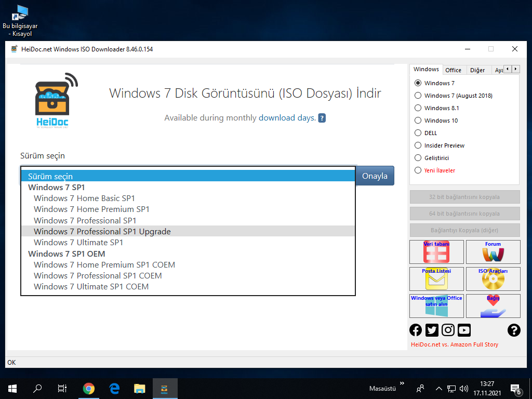Choose Windows 7 Home Premium SP1

pyautogui.click(x=188, y=209)
